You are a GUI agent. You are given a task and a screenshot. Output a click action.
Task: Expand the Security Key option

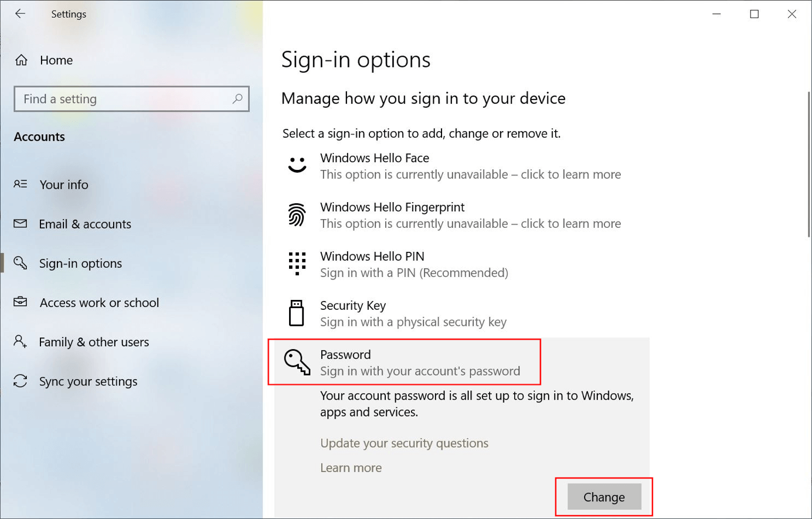pos(462,313)
